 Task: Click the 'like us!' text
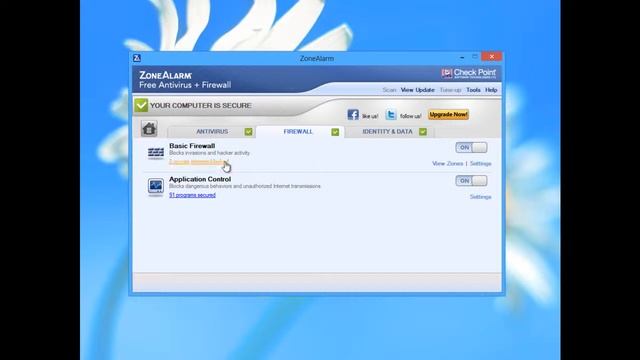point(370,116)
